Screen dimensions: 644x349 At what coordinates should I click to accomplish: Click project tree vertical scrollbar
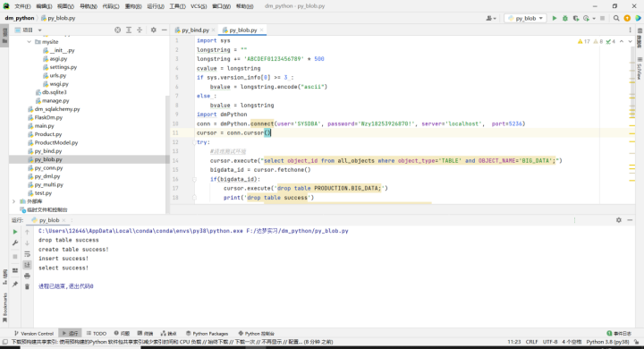[167, 154]
